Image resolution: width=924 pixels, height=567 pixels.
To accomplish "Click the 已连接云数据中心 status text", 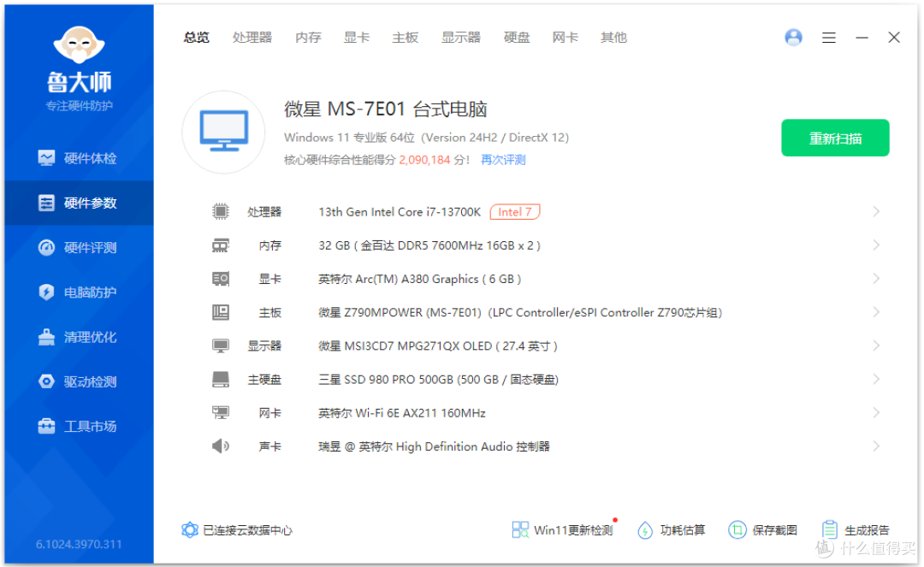I will point(247,530).
